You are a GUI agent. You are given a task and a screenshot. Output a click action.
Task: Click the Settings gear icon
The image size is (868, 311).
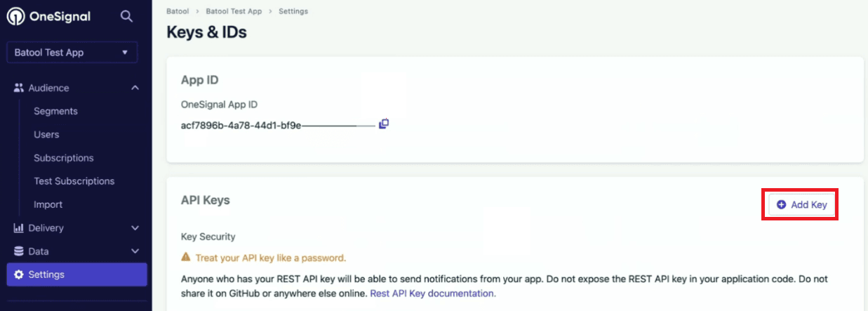click(x=19, y=274)
